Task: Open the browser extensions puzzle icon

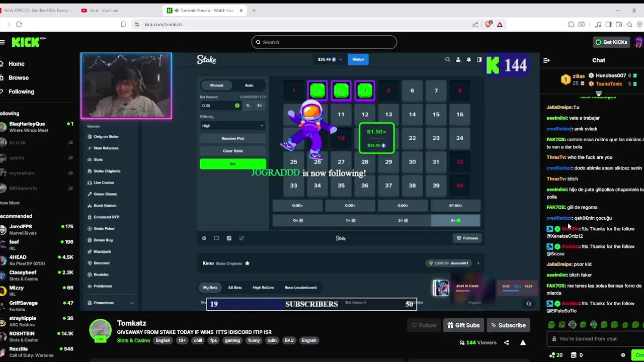Action: [x=571, y=24]
